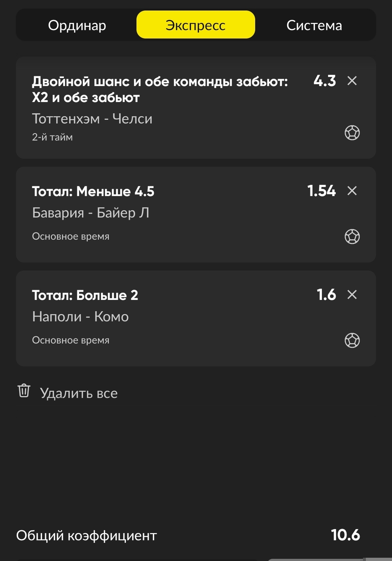Tap football icon on Napoli - Como card
392x561 pixels.
pyautogui.click(x=352, y=340)
